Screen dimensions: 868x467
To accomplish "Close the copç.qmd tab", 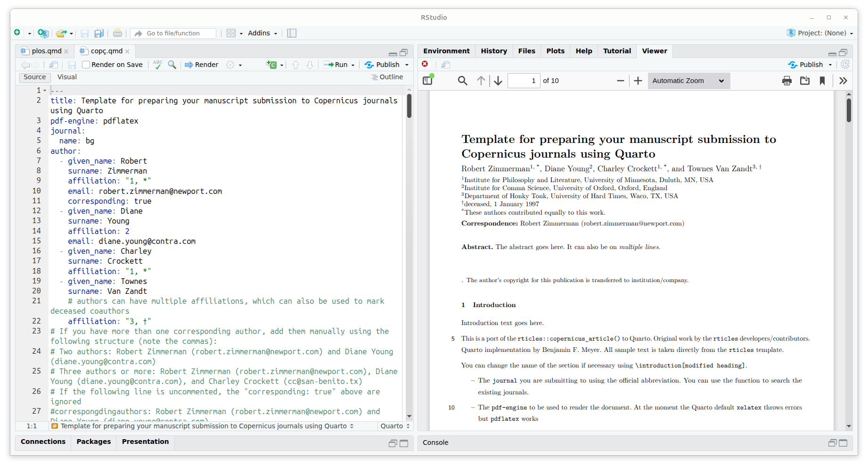I will click(x=127, y=51).
